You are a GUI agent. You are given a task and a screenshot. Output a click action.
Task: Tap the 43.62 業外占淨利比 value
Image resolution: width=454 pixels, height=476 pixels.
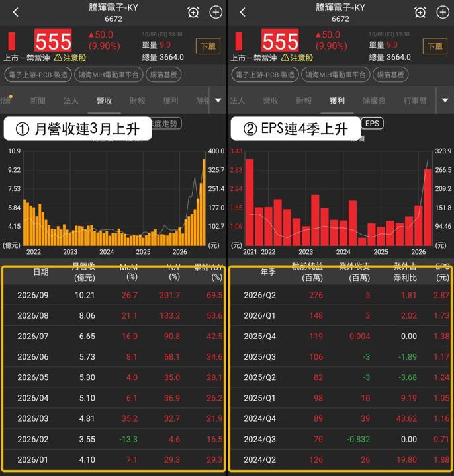(x=406, y=418)
